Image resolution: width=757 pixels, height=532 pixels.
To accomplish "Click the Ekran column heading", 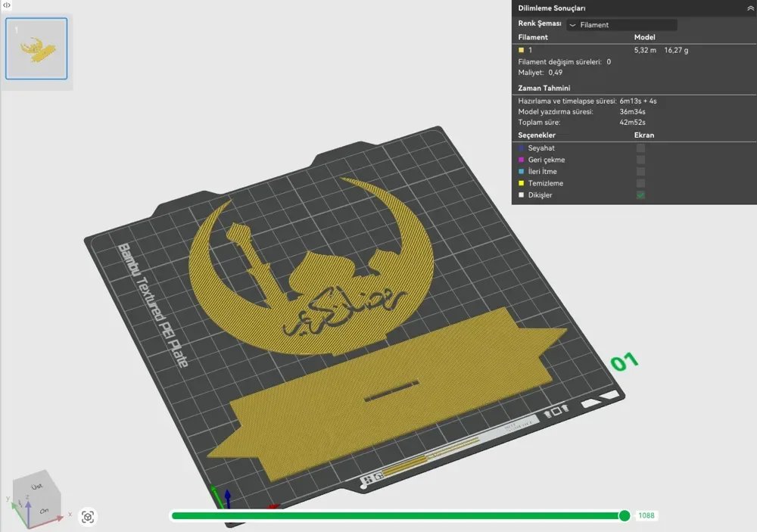I will click(644, 135).
